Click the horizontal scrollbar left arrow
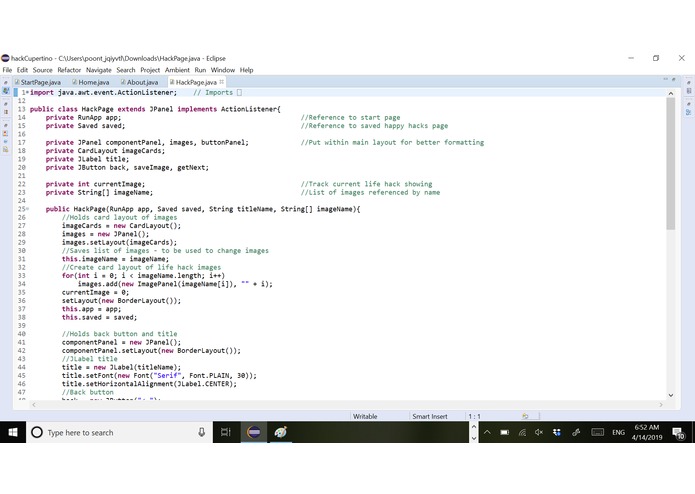 pyautogui.click(x=34, y=405)
